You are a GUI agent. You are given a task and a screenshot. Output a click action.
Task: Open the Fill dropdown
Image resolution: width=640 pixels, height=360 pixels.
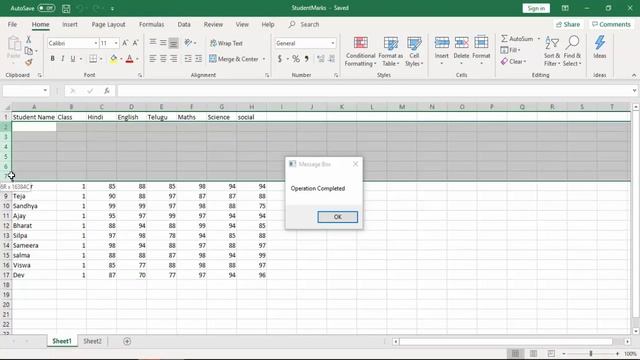coord(510,50)
